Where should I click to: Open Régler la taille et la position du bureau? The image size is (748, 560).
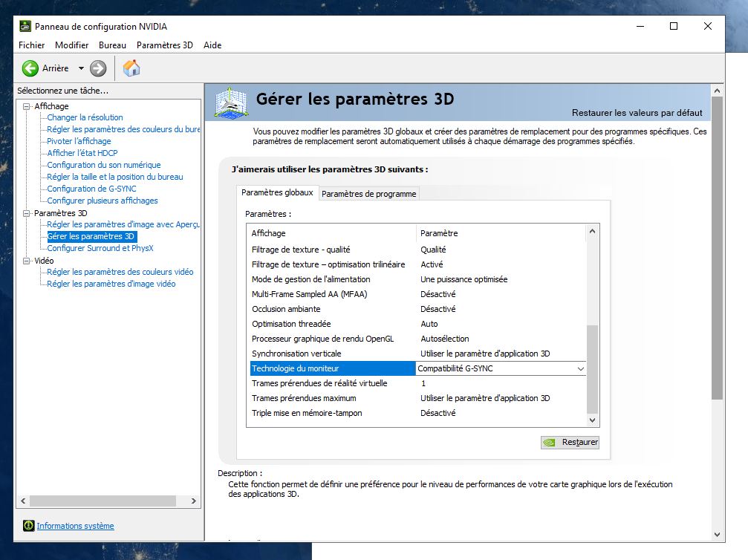pyautogui.click(x=115, y=177)
